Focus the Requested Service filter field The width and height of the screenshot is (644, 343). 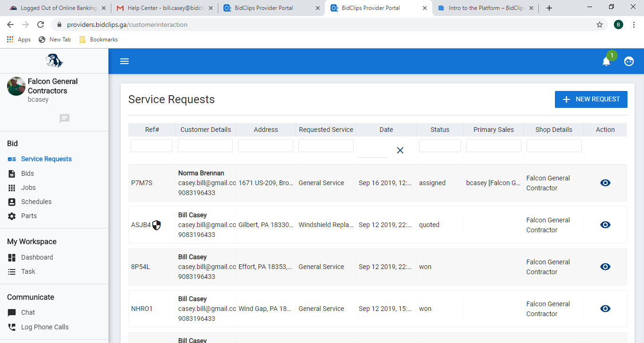[x=326, y=146]
